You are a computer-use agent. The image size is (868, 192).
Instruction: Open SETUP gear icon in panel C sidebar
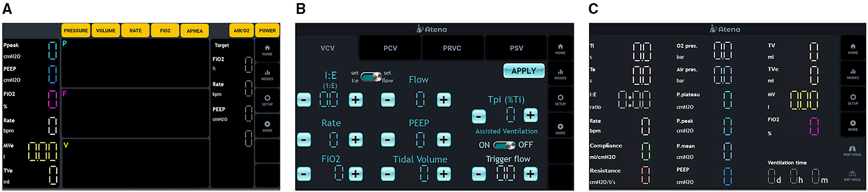853,99
